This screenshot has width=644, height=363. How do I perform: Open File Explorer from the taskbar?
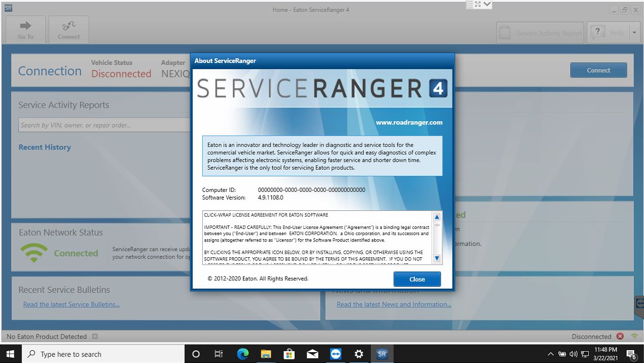click(266, 354)
